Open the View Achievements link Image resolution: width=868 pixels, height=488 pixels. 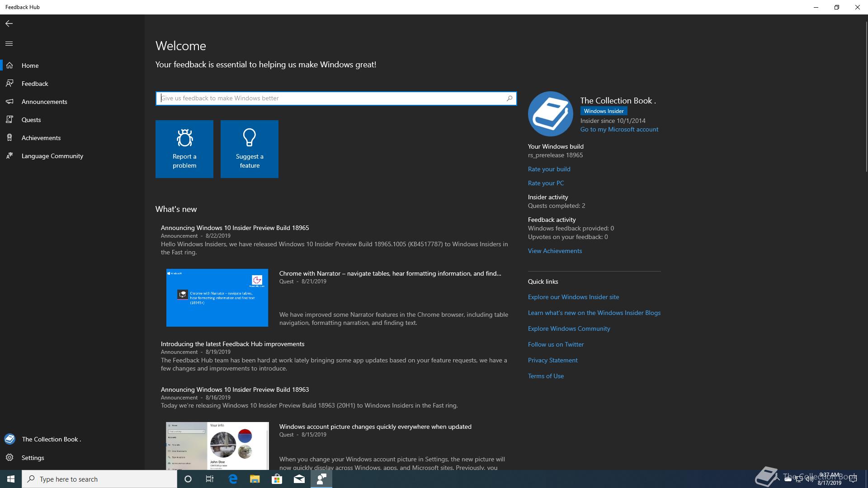point(555,251)
